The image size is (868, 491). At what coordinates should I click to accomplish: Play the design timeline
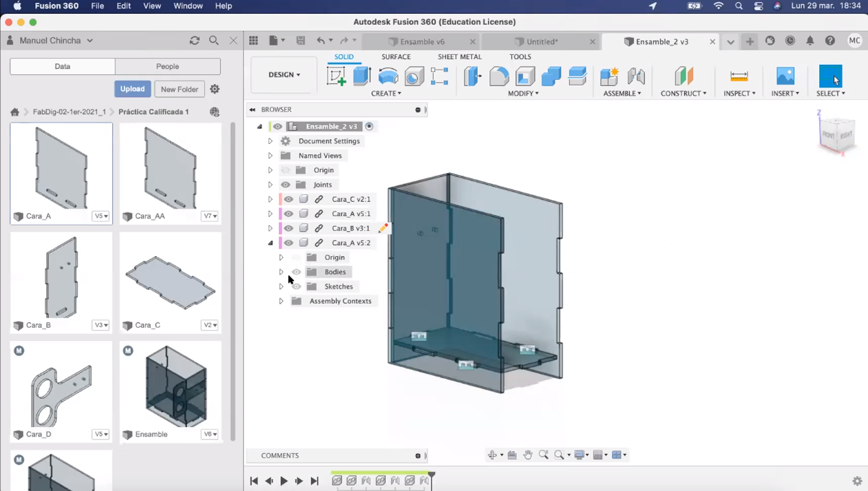pyautogui.click(x=284, y=481)
